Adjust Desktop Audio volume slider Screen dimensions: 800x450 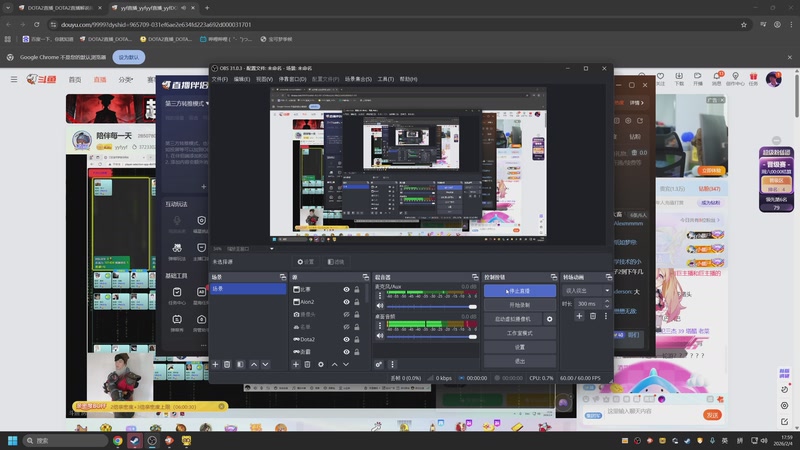[x=432, y=337]
